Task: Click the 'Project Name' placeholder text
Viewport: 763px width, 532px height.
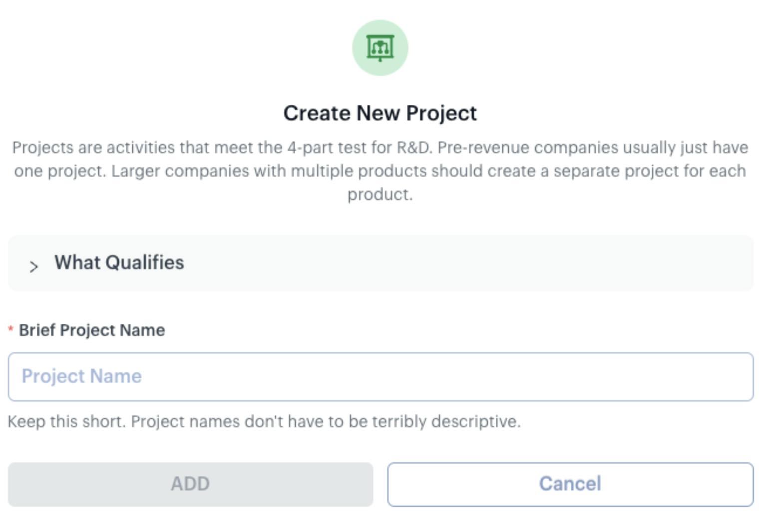Action: pos(82,376)
